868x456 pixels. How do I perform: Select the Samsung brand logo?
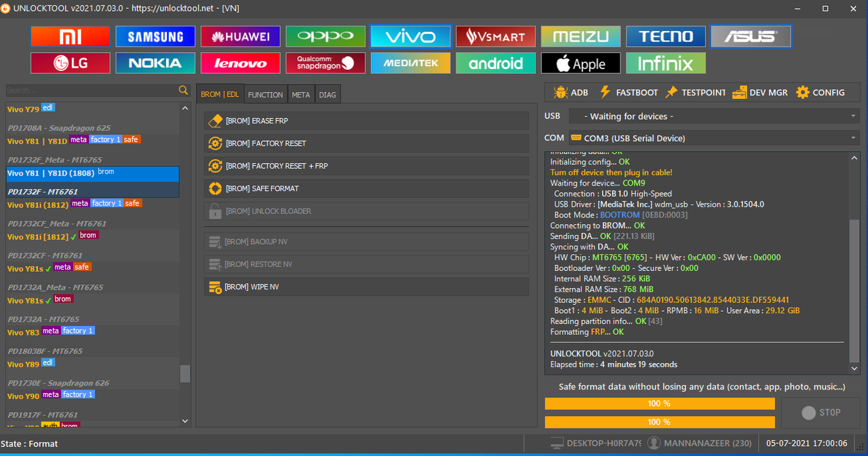point(155,36)
